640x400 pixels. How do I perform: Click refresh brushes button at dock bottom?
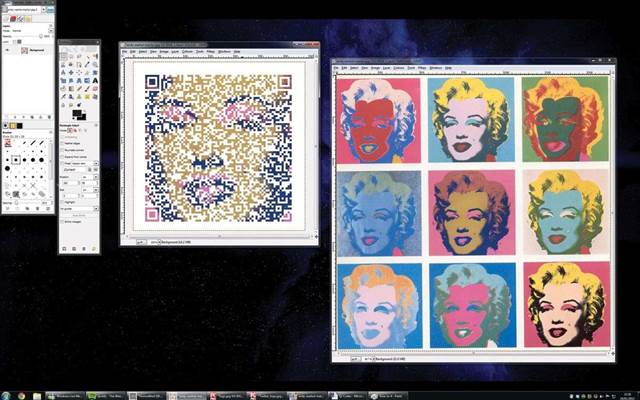(48, 208)
